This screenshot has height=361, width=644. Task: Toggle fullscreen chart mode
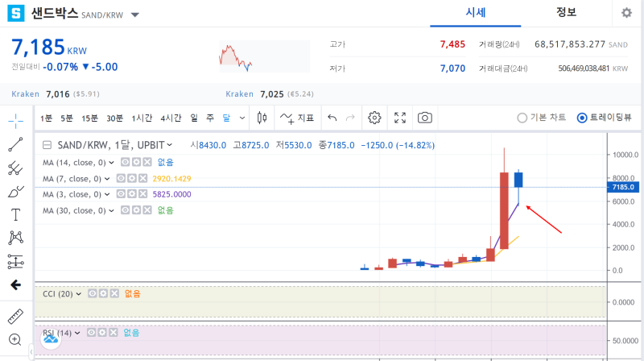[399, 118]
